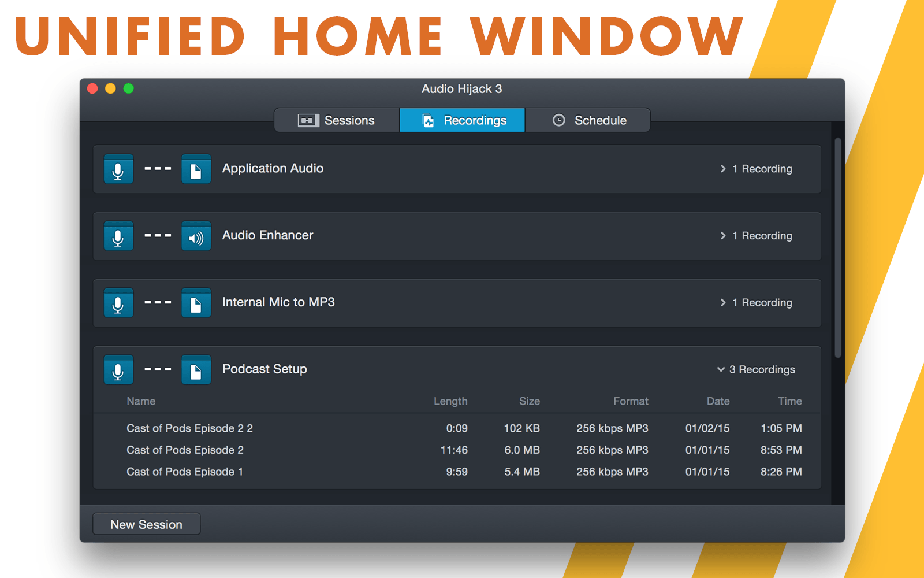The width and height of the screenshot is (924, 578).
Task: Sort recordings by the Size column header
Action: click(x=530, y=401)
